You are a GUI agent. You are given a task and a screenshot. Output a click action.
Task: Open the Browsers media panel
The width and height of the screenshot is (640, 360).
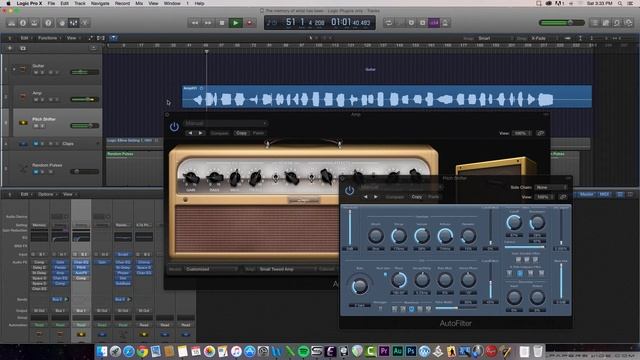(629, 23)
